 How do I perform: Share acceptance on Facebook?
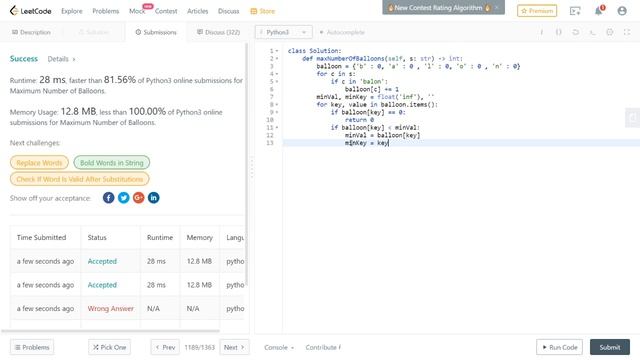click(x=109, y=198)
